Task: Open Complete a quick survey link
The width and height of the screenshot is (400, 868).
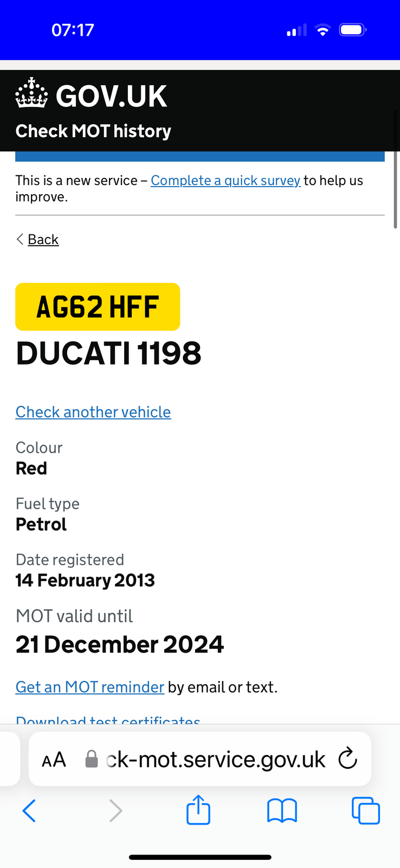Action: 225,180
